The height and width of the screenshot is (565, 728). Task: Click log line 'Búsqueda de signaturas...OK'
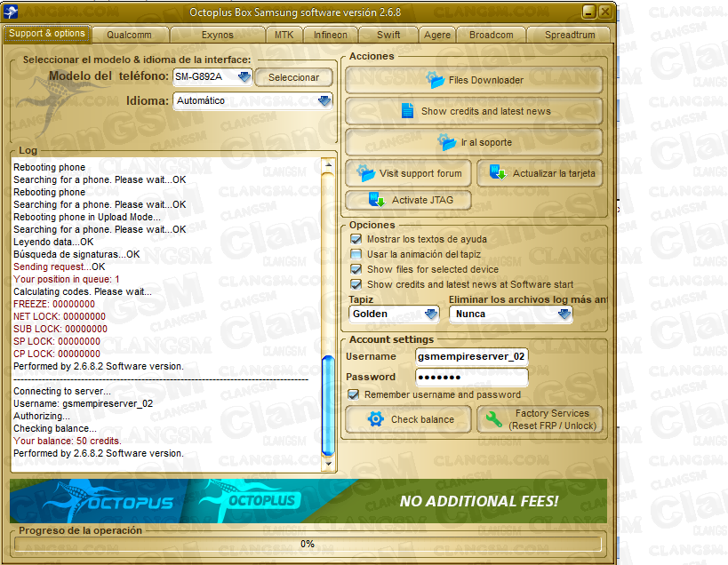(x=76, y=254)
